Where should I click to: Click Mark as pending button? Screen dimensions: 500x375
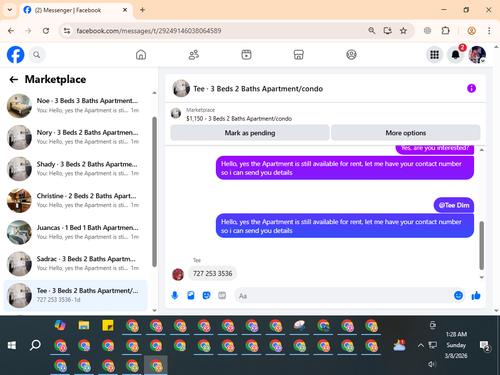[250, 133]
